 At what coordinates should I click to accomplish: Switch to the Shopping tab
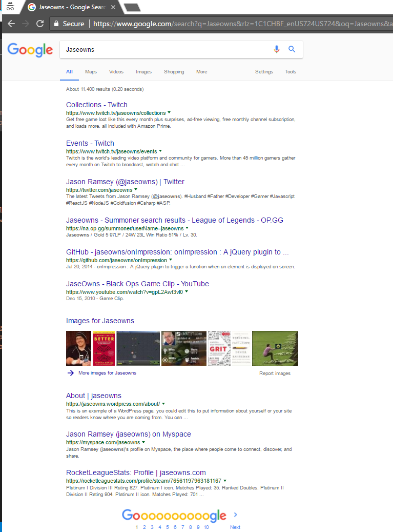[x=174, y=72]
